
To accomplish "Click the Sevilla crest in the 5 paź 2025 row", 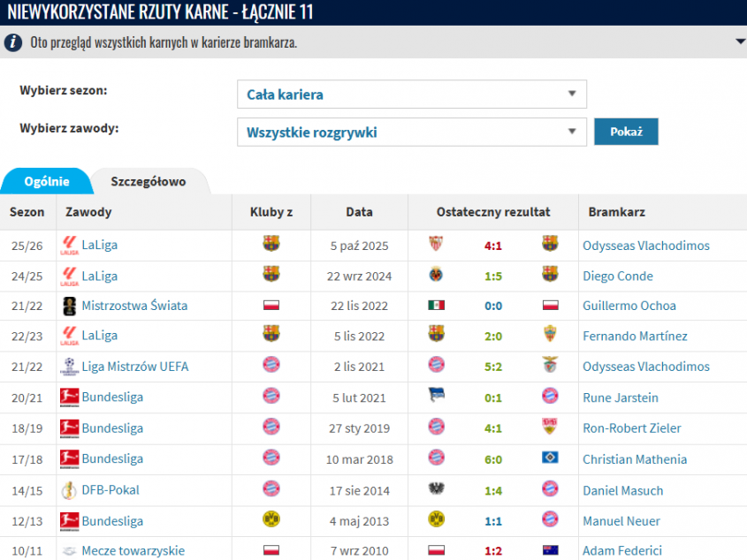I will coord(436,245).
